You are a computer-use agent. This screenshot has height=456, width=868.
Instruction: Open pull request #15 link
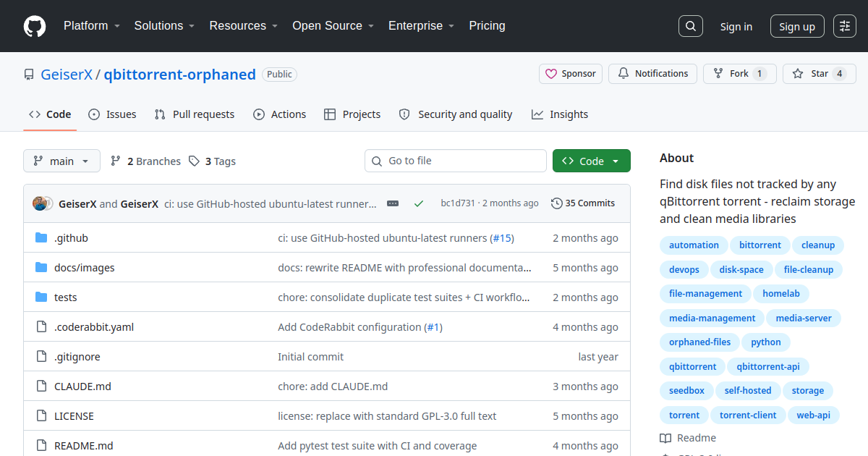501,238
